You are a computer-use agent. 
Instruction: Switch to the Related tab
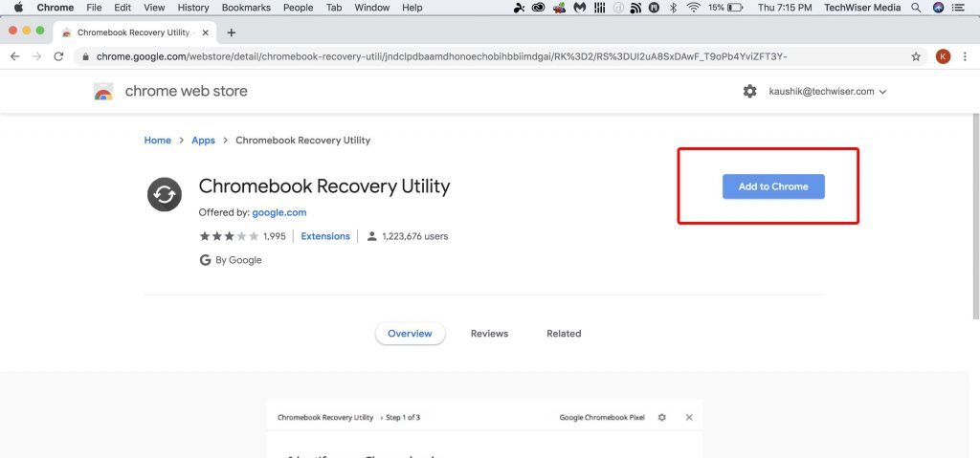tap(564, 334)
